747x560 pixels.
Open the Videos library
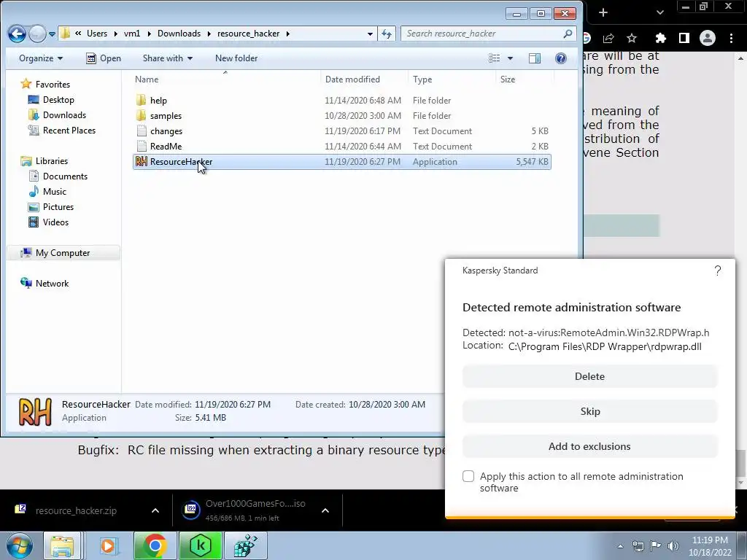point(49,222)
